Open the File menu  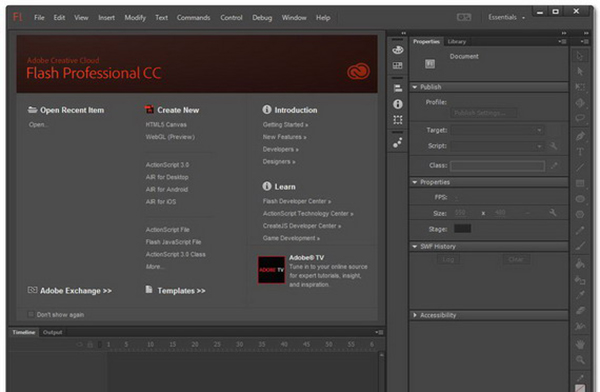(39, 18)
